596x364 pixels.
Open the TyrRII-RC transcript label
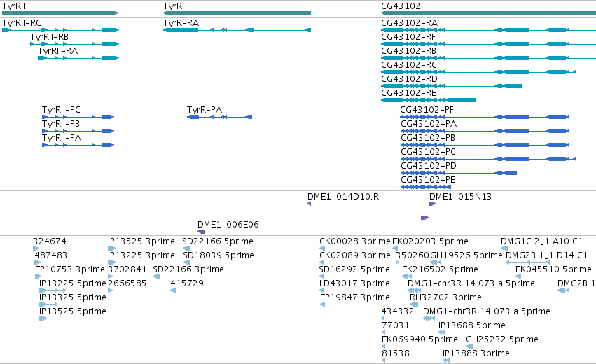(22, 23)
